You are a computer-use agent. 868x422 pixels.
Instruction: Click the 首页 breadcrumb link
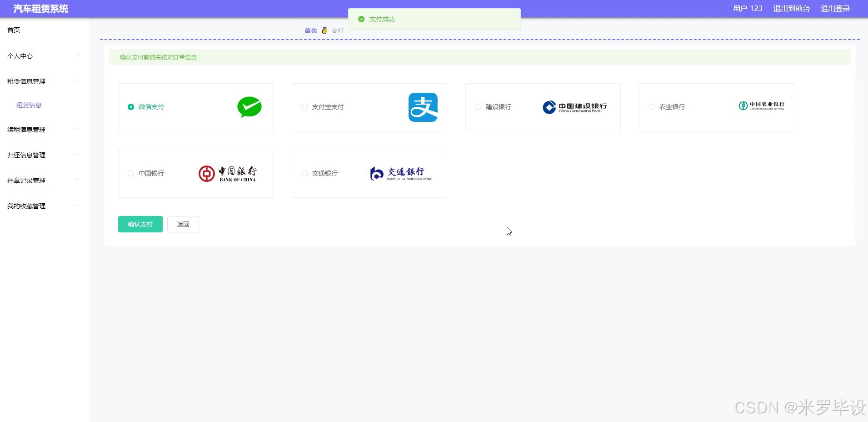coord(311,30)
